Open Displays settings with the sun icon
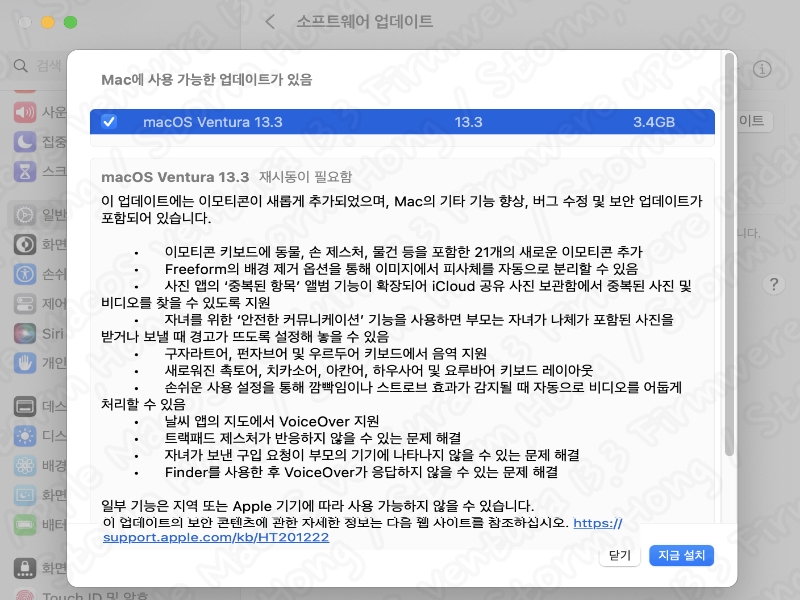 click(25, 436)
